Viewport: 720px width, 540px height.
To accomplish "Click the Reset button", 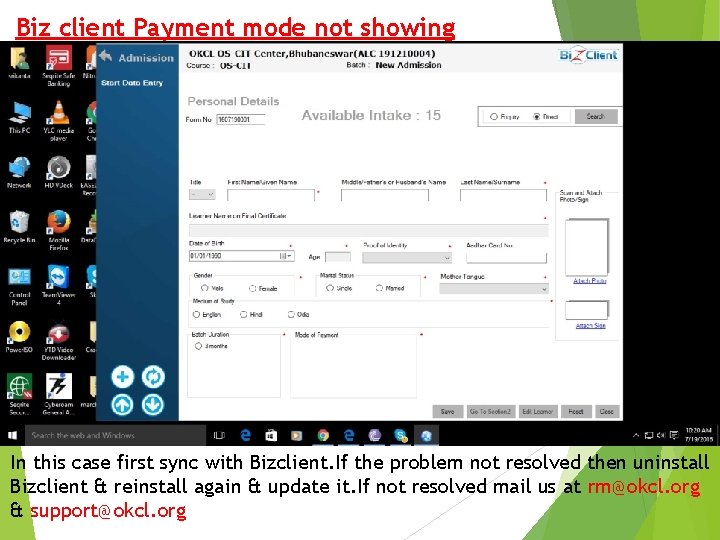I will pyautogui.click(x=576, y=411).
